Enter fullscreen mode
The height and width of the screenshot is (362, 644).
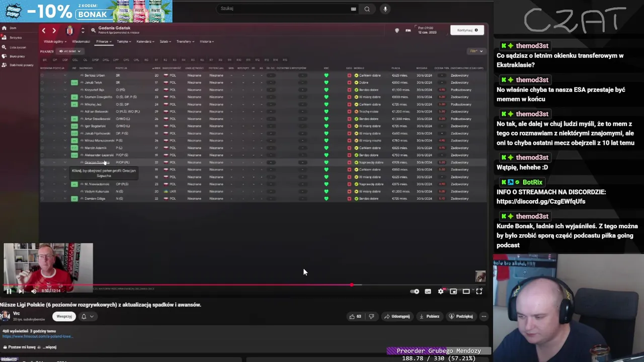(479, 291)
